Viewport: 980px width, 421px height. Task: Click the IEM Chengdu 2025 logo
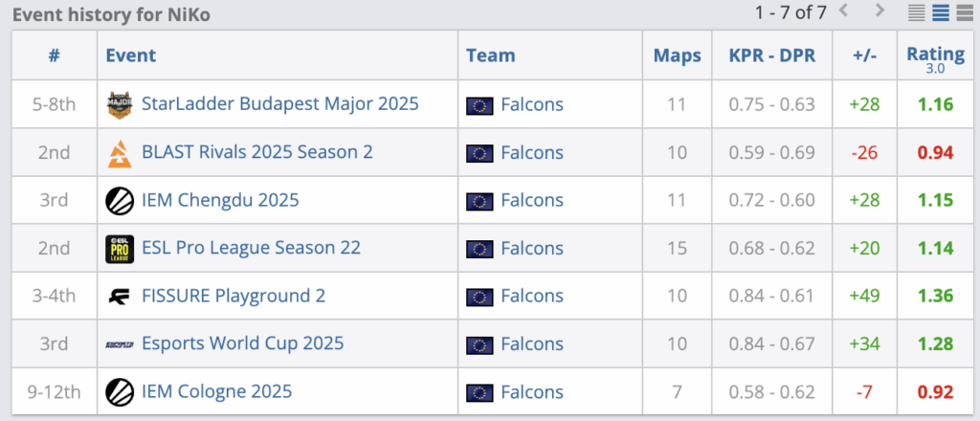tap(120, 200)
